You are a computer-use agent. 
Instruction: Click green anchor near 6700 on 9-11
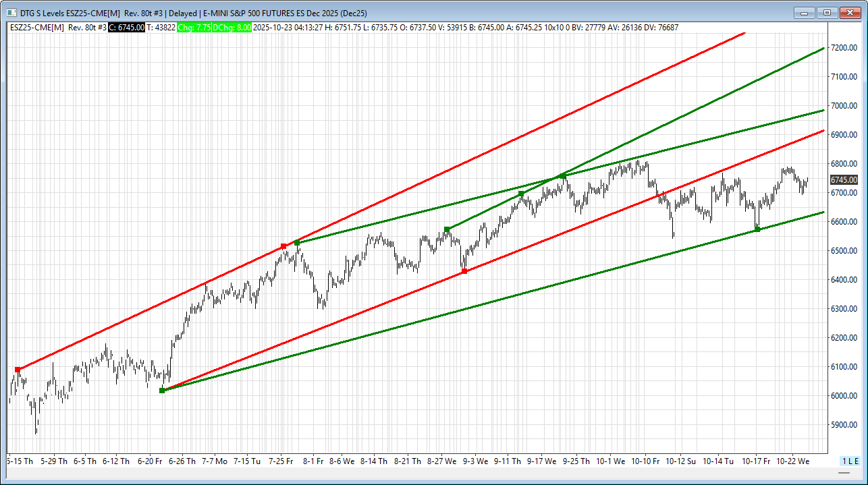(x=521, y=194)
